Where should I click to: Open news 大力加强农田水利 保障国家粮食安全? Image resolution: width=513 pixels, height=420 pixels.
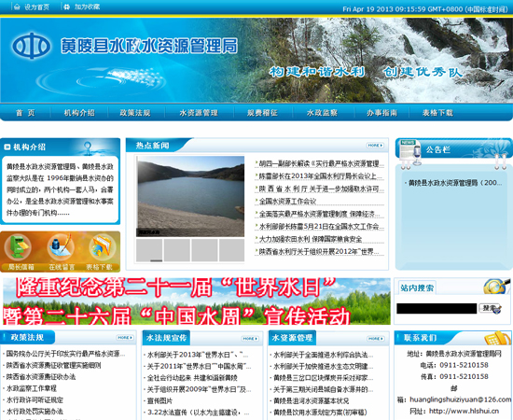311,239
